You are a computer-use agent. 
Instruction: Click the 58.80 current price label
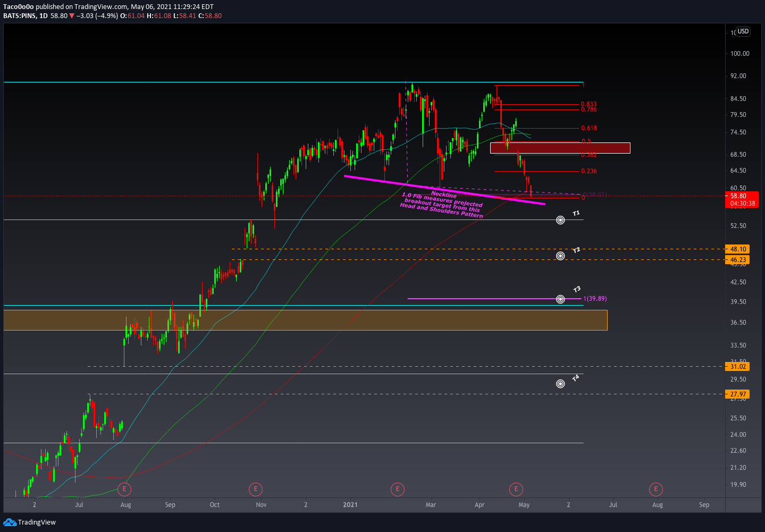[738, 196]
